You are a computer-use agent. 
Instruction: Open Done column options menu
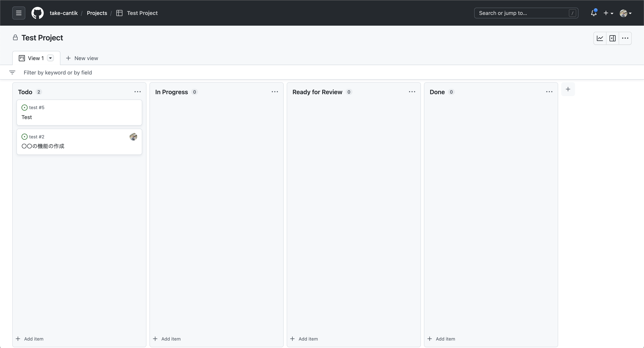pos(549,92)
